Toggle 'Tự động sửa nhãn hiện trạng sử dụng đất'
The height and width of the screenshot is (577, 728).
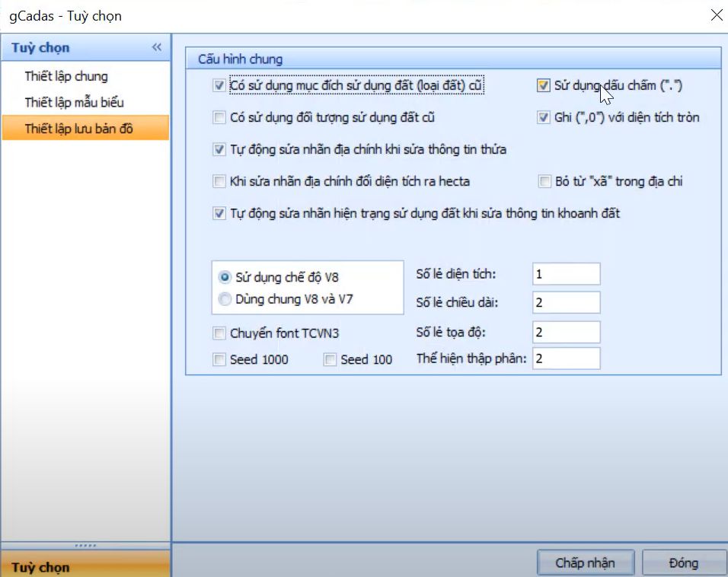[219, 214]
